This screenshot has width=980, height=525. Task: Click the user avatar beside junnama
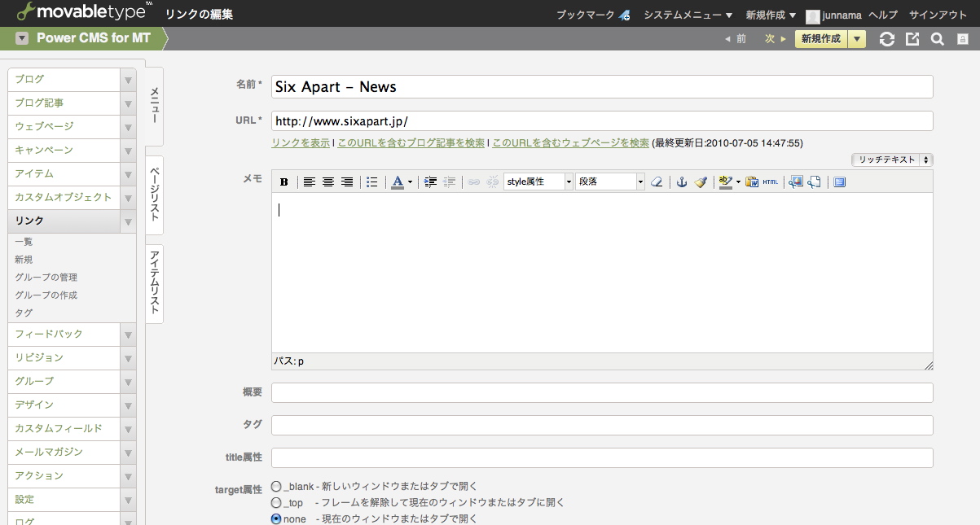[813, 16]
